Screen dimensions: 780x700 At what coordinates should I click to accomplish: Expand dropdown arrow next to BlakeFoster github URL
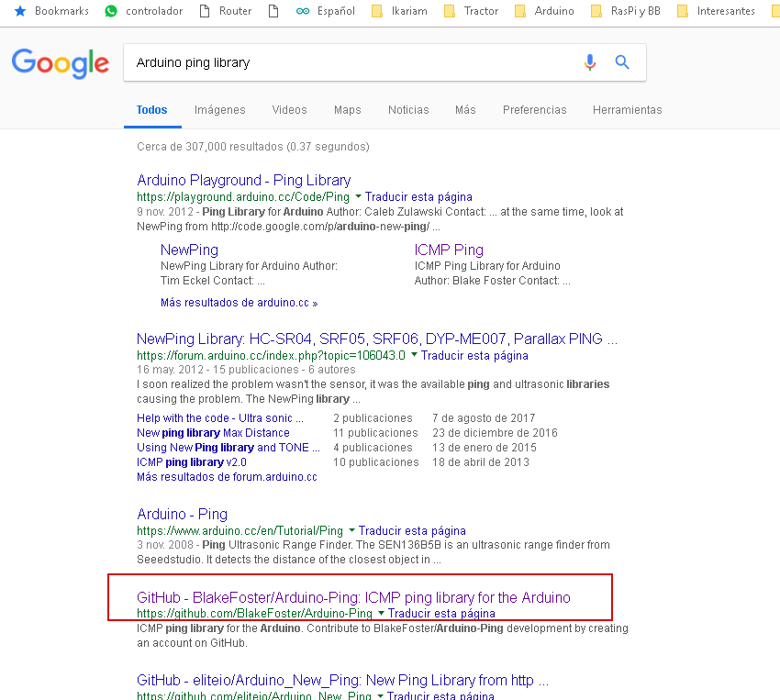click(x=381, y=613)
